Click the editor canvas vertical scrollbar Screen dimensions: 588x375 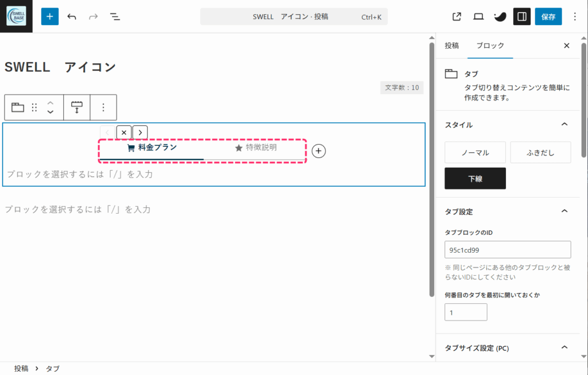tap(432, 169)
